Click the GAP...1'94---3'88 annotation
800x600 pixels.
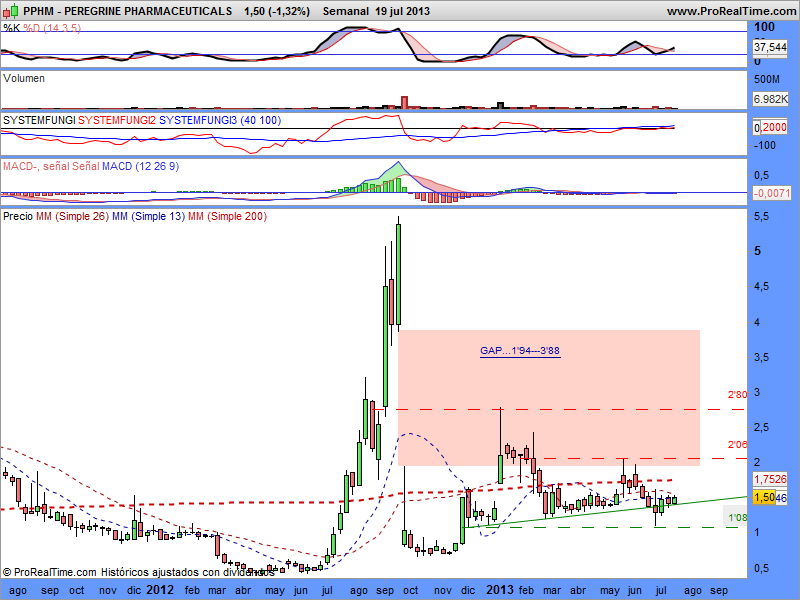[x=520, y=351]
